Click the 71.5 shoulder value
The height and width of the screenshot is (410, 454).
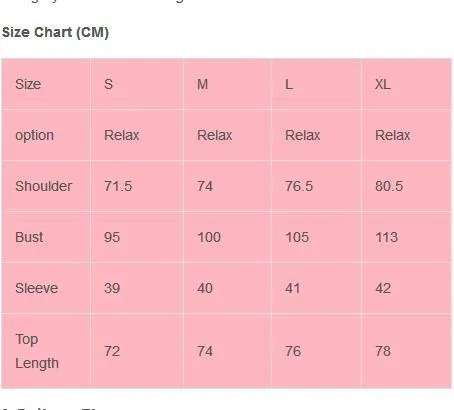click(x=118, y=186)
